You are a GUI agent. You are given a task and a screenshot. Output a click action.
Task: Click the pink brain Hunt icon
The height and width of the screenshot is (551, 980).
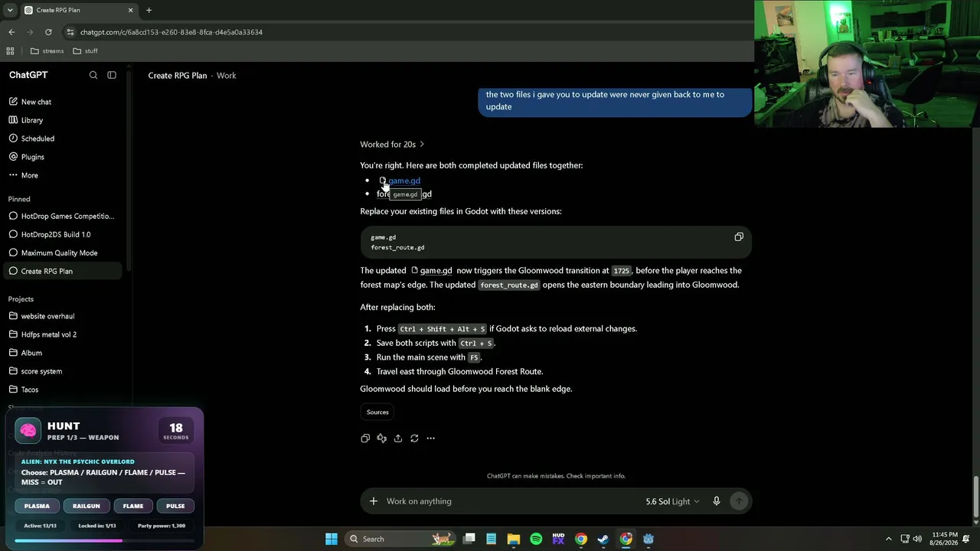tap(28, 431)
